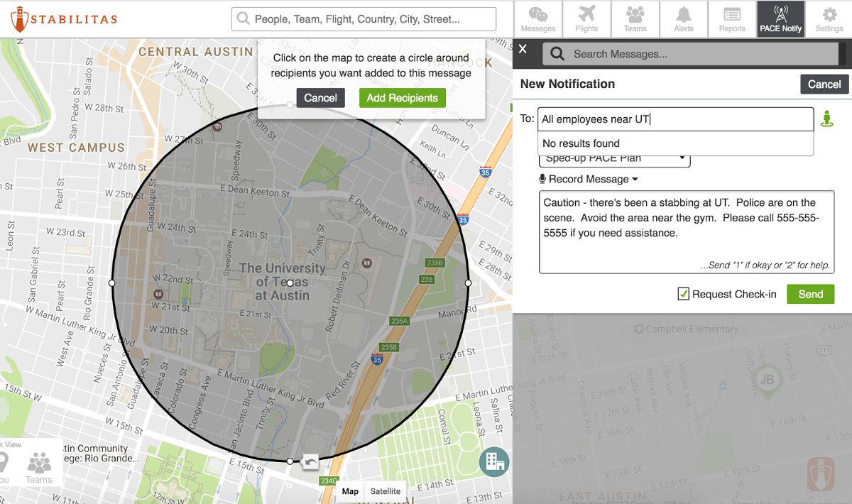The height and width of the screenshot is (504, 852).
Task: Click the right handle of the map circle
Action: coord(468,283)
